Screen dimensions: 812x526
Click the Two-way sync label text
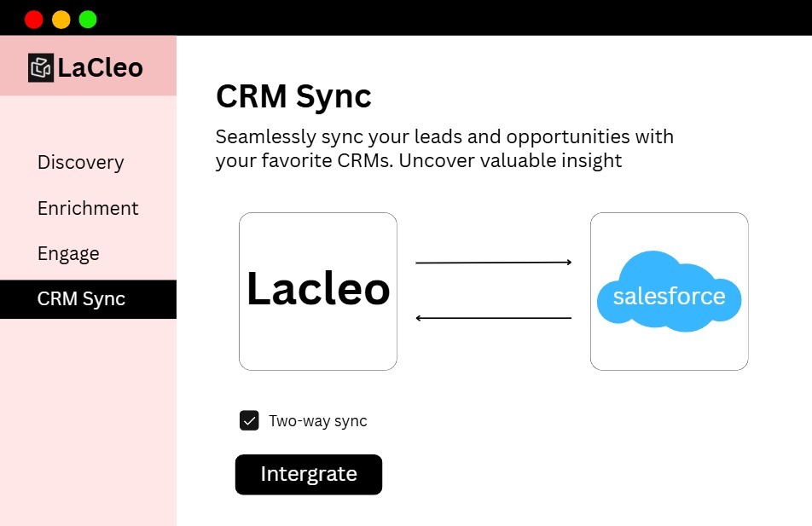[x=317, y=420]
